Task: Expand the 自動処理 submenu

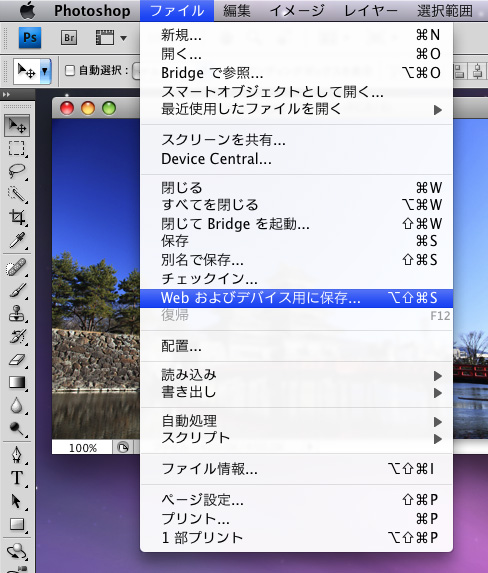Action: 296,421
